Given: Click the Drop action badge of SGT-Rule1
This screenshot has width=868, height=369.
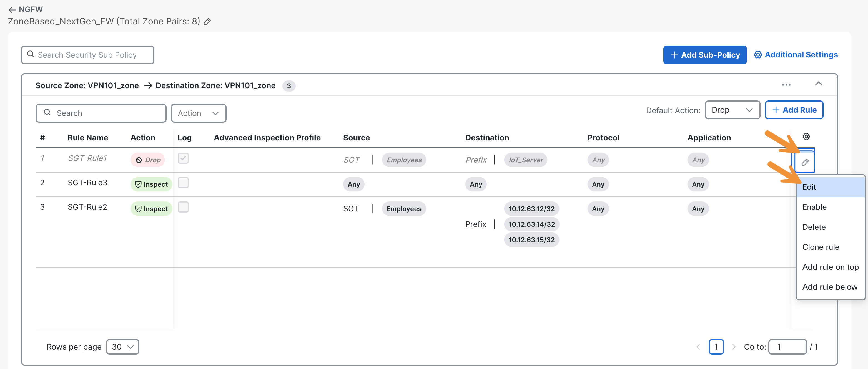Looking at the screenshot, I should click(x=148, y=160).
